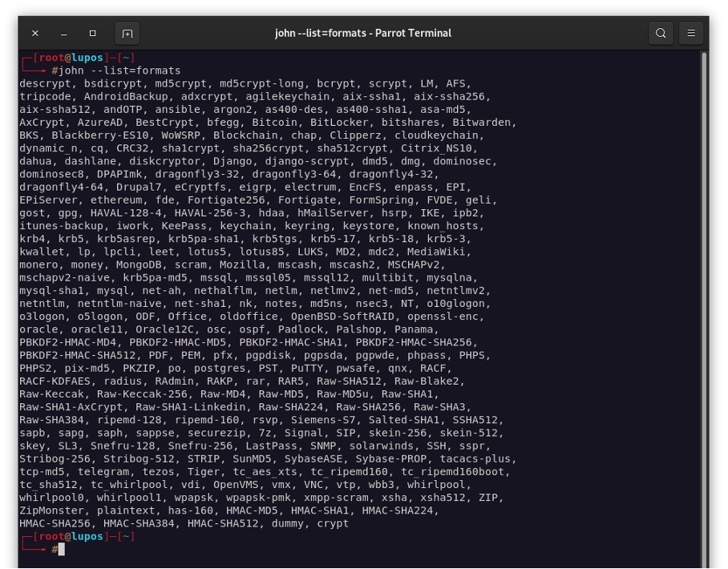Minimize the terminal window
The height and width of the screenshot is (569, 728).
coord(64,34)
